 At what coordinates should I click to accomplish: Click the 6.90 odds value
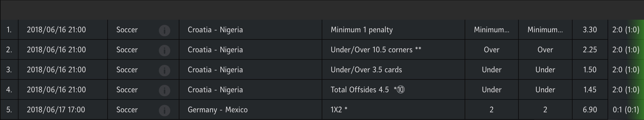590,110
